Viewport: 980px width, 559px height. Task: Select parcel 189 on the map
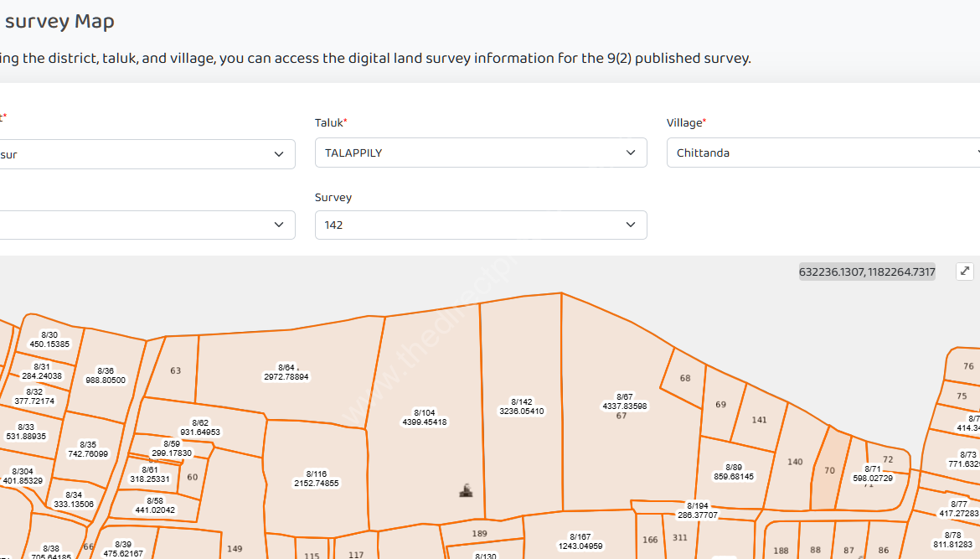[480, 533]
